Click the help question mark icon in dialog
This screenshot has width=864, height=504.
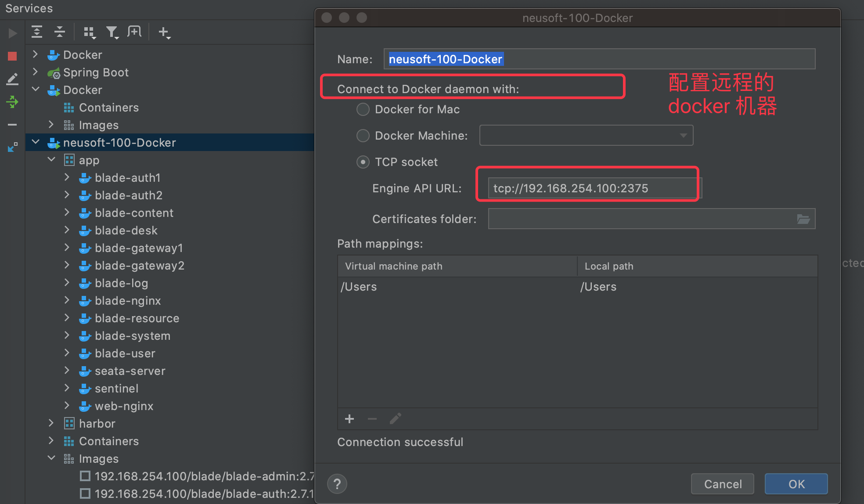[x=337, y=484]
